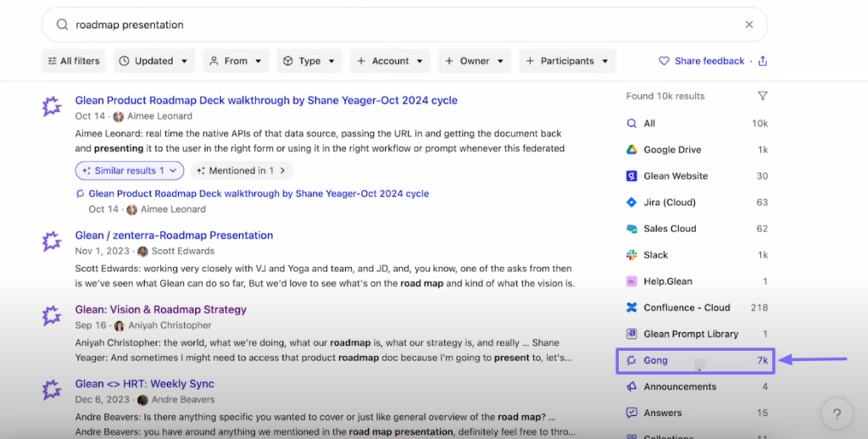Viewport: 868px width, 439px height.
Task: Open All filters
Action: pyautogui.click(x=74, y=61)
